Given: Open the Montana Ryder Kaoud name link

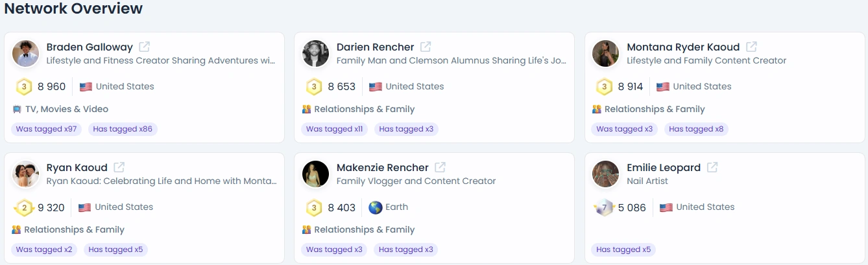Looking at the screenshot, I should (x=683, y=47).
